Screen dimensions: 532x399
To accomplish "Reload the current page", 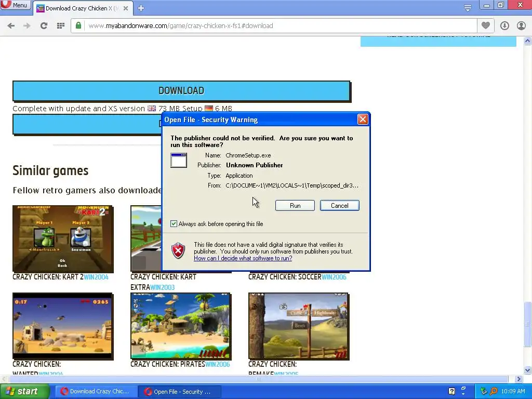I will pyautogui.click(x=44, y=26).
